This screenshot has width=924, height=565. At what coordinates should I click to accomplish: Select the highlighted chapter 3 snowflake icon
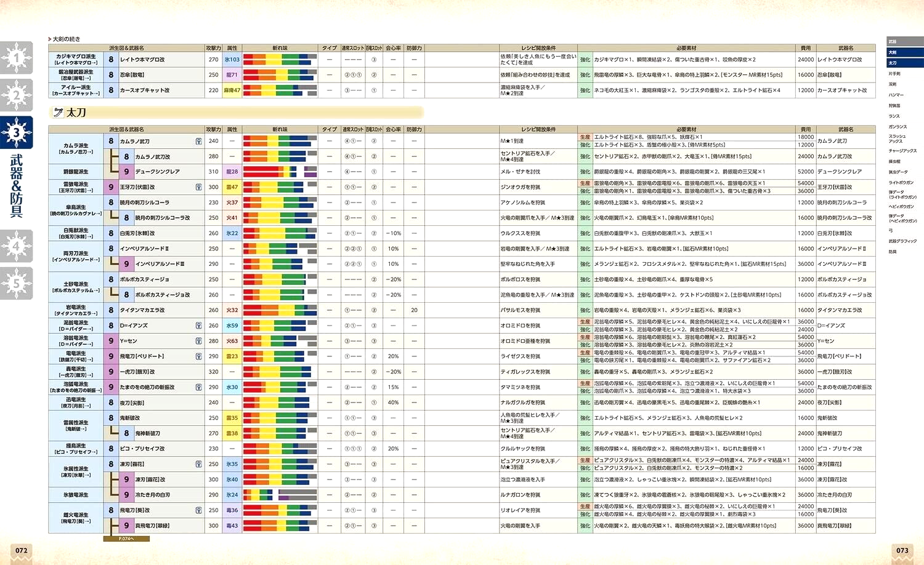(17, 132)
